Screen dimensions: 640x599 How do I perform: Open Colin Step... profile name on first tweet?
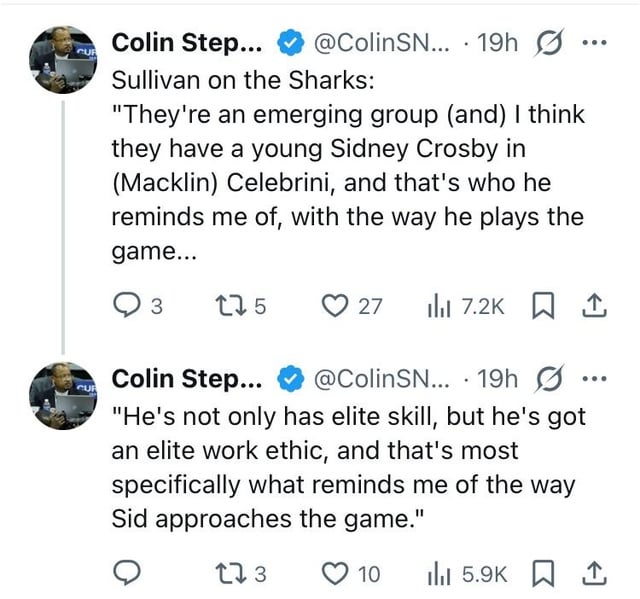pyautogui.click(x=188, y=44)
